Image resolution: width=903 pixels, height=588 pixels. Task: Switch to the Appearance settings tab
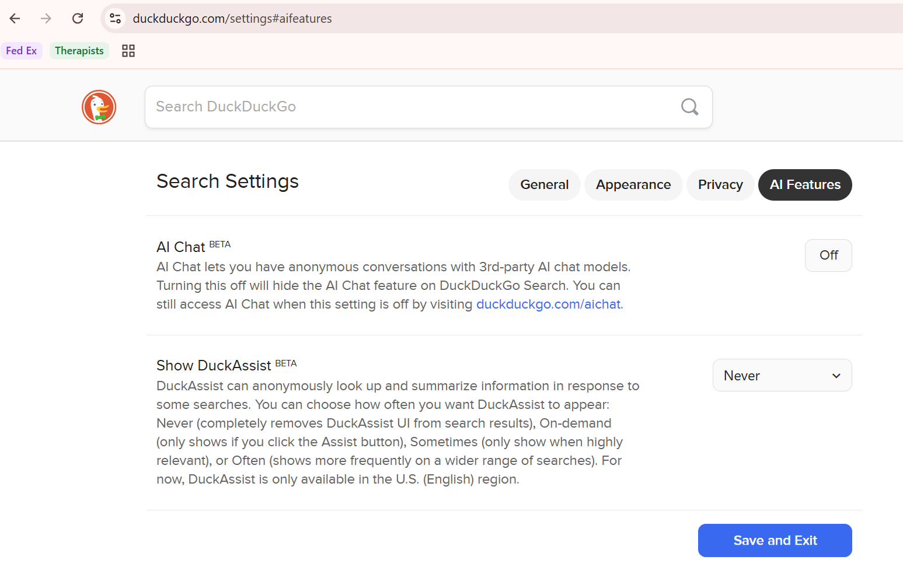633,185
